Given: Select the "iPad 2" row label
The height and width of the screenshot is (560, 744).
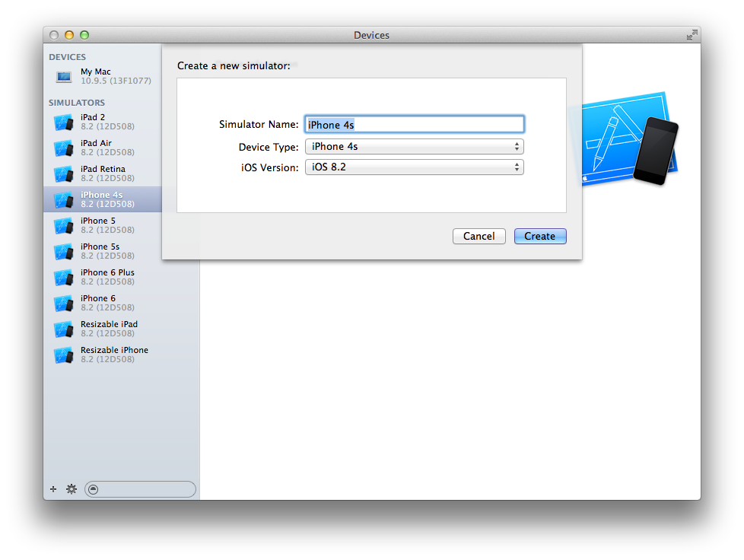Looking at the screenshot, I should point(93,117).
